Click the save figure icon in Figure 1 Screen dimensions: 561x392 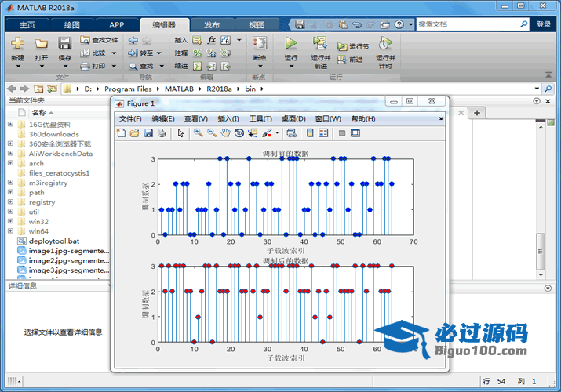coord(148,133)
